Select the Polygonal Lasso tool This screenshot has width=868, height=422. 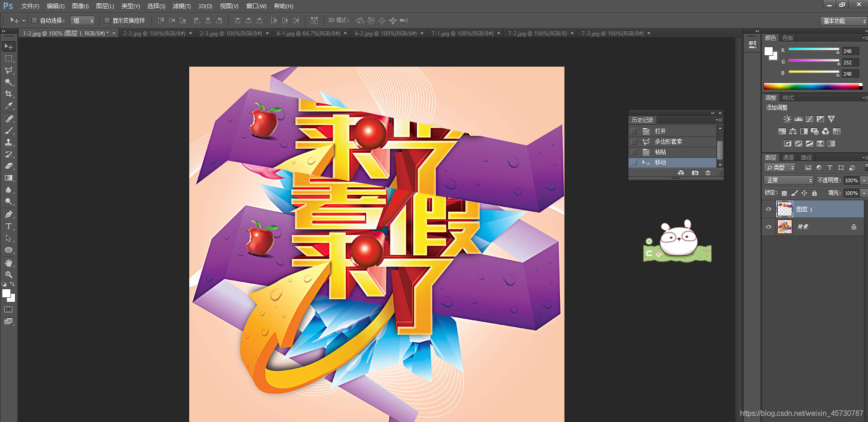9,70
